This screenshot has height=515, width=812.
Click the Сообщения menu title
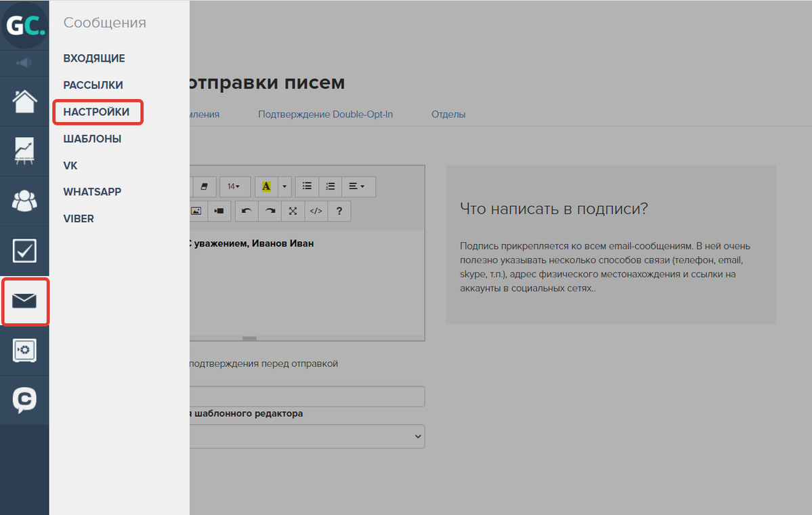click(x=104, y=23)
